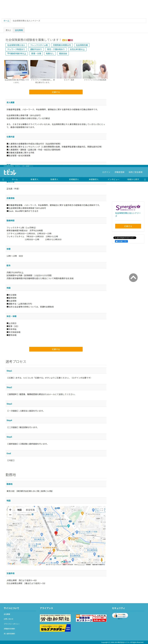Screen dimensions: 148x644
Task: Click the Synergies company logo
Action: point(128,207)
